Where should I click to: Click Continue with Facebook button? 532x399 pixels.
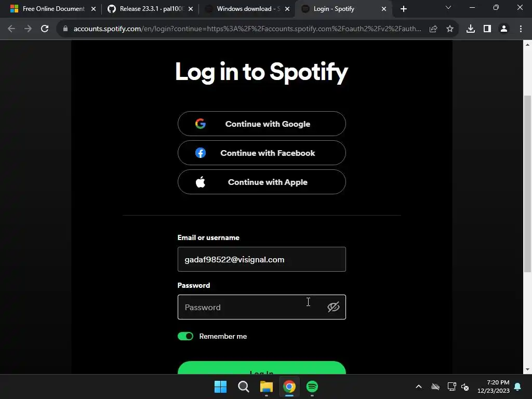point(262,153)
